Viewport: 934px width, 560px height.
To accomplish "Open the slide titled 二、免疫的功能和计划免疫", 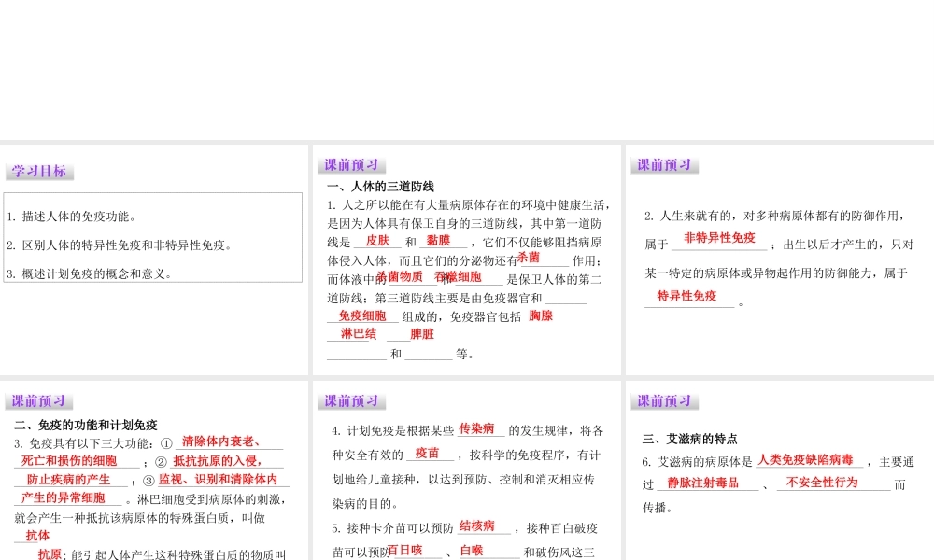I will coord(154,470).
